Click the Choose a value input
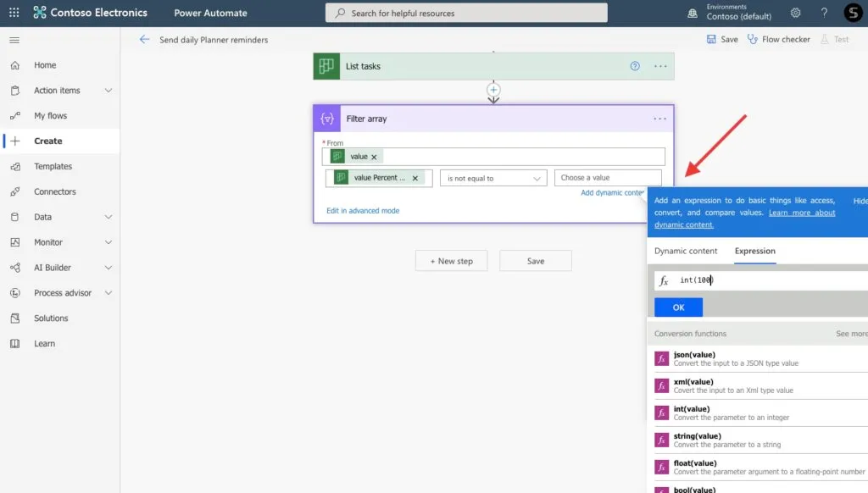This screenshot has height=493, width=868. point(608,178)
